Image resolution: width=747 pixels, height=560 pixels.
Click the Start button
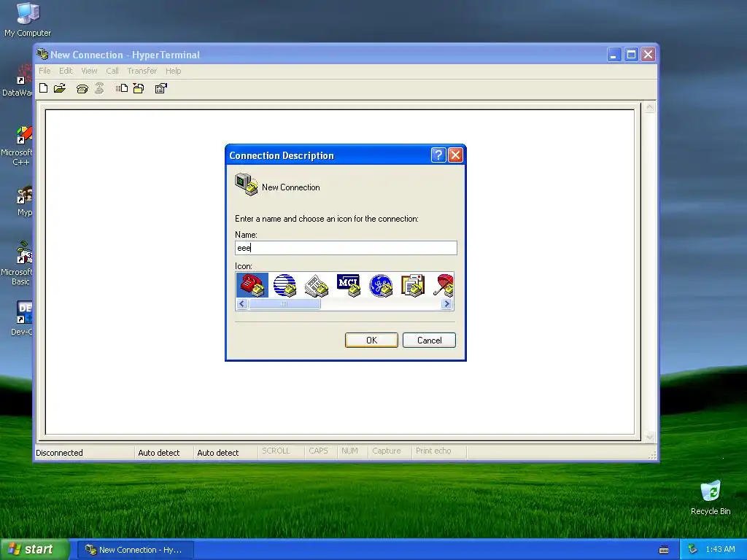[35, 549]
